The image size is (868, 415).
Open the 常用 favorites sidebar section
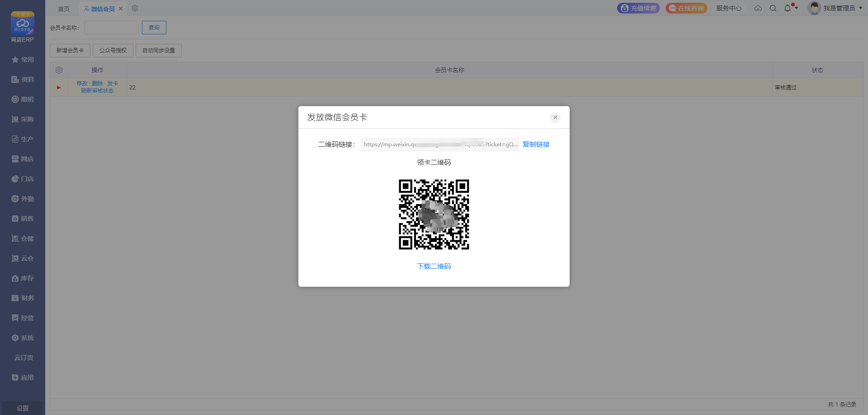coord(23,60)
